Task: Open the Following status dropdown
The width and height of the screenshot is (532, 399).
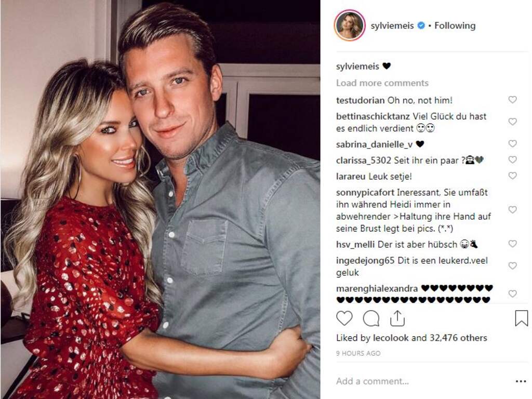Action: (x=455, y=25)
